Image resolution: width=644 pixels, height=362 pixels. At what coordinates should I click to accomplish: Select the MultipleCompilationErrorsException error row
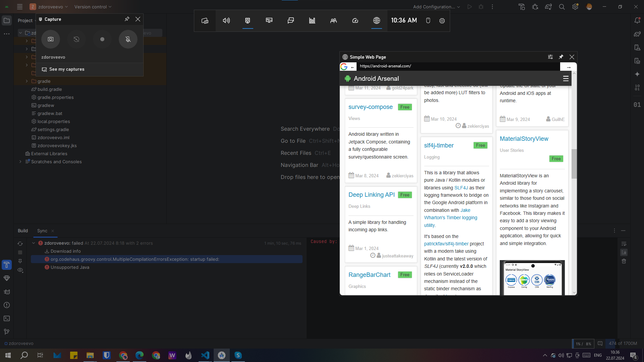click(x=167, y=259)
